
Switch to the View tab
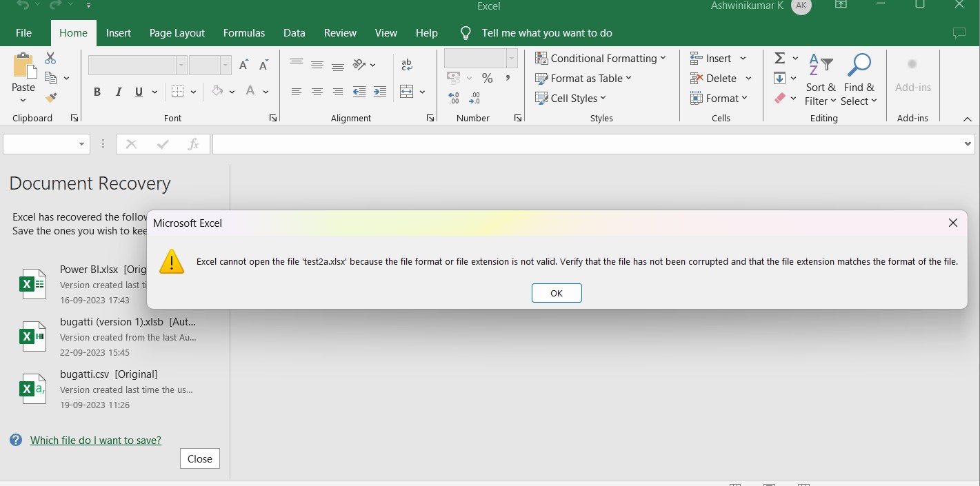click(x=386, y=32)
